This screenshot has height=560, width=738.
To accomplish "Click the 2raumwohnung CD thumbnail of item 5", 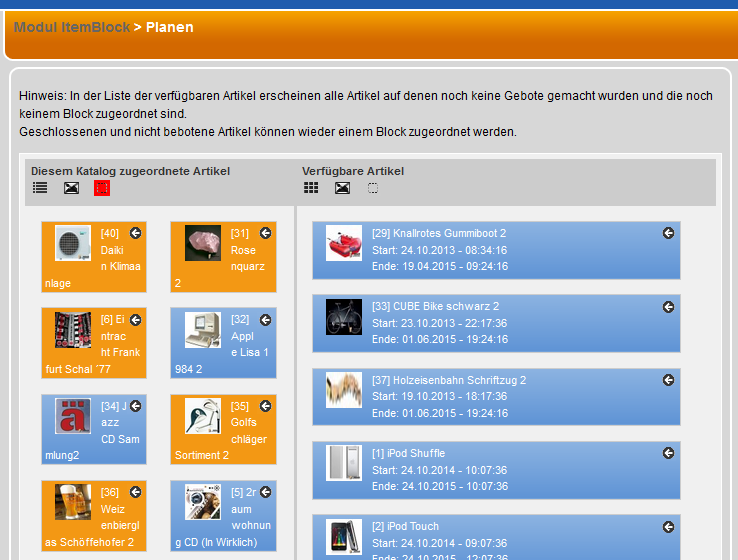I will click(x=203, y=502).
